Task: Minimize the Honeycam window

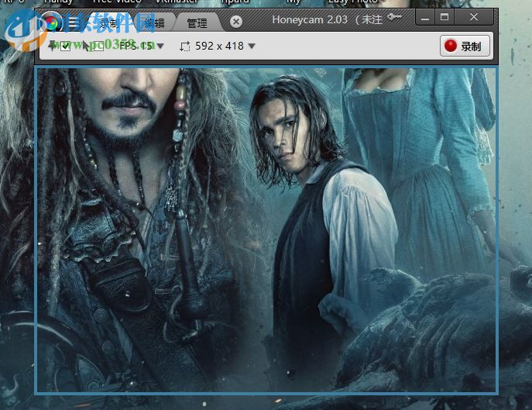Action: 425,17
